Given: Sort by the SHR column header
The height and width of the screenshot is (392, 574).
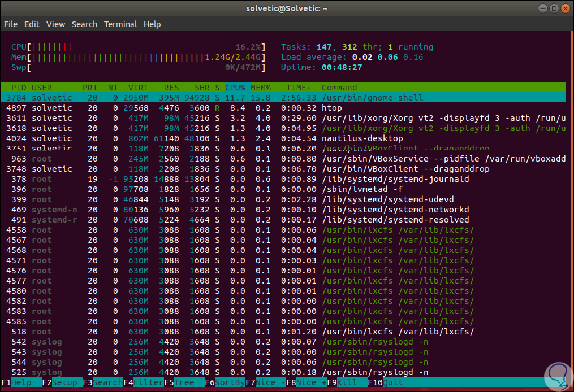Looking at the screenshot, I should tap(202, 88).
